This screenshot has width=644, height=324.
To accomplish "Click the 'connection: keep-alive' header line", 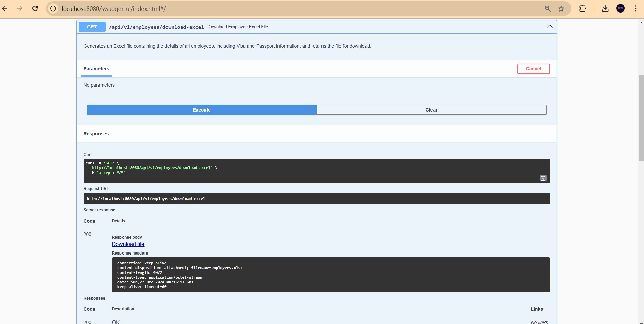I will [x=142, y=263].
